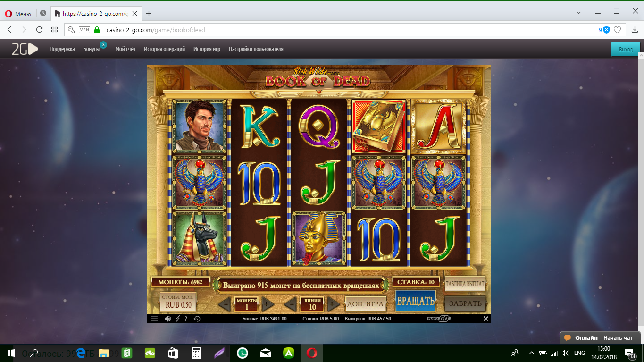Click the Play'n GO logo

tap(439, 319)
